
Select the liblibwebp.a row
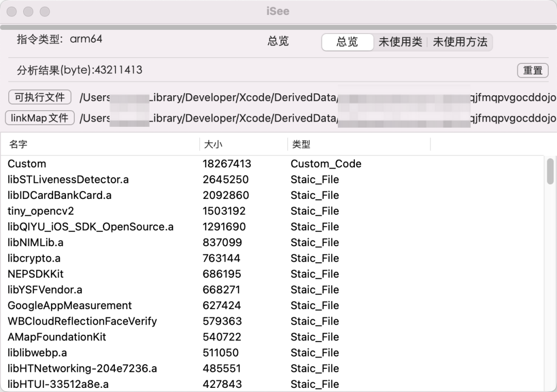[272, 353]
